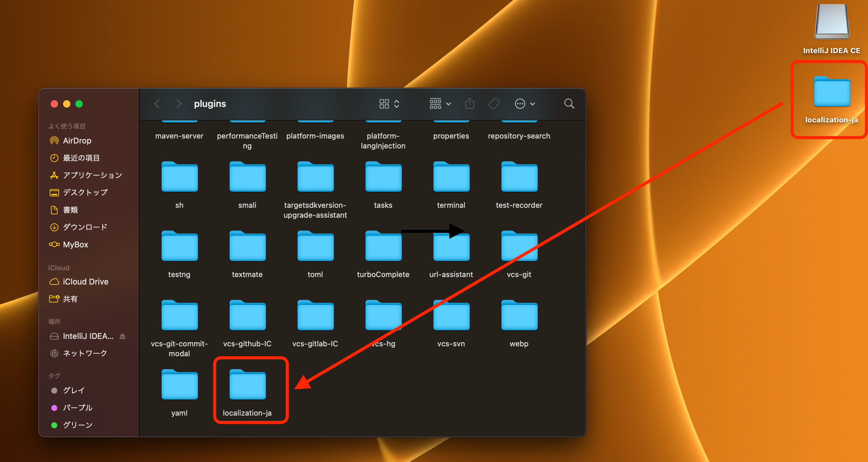Viewport: 868px width, 462px height.
Task: Select localization-ja folder on the desktop
Action: [832, 92]
